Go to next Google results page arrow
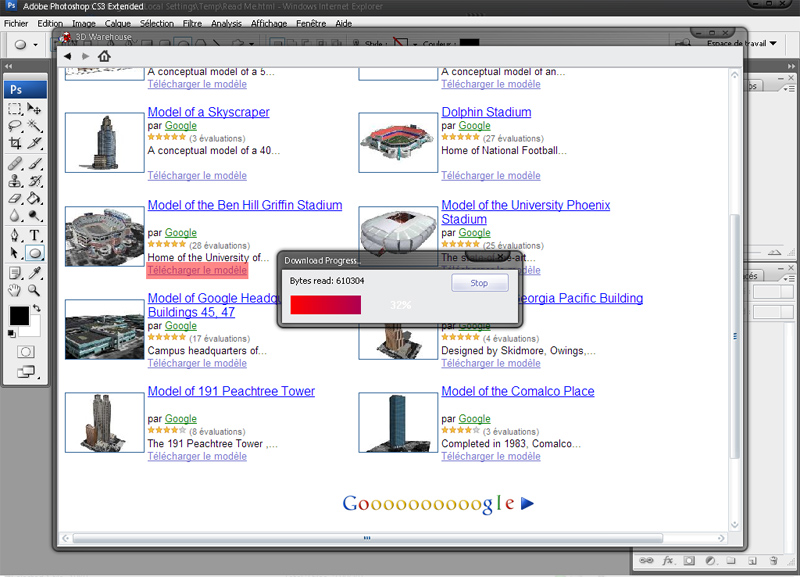This screenshot has width=800, height=577. [528, 504]
